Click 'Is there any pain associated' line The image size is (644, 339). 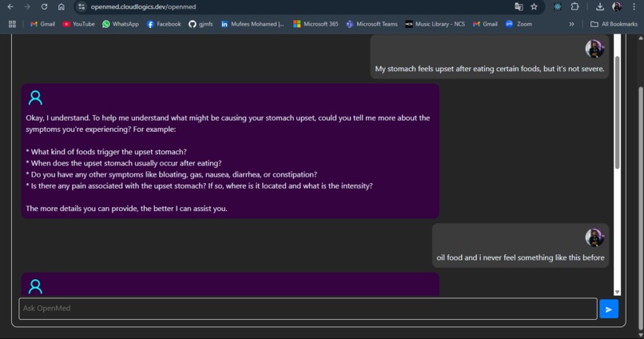[x=199, y=185]
